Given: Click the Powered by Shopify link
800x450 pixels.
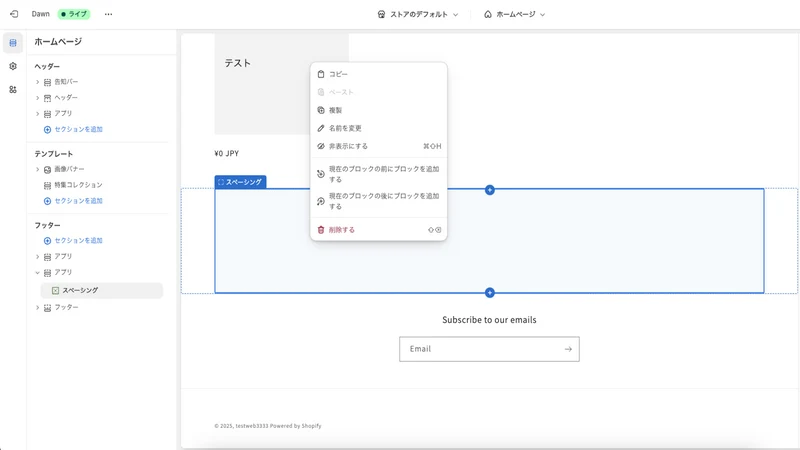Looking at the screenshot, I should click(296, 426).
